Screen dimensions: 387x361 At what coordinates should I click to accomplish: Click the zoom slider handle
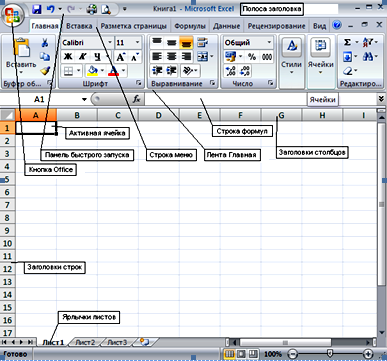tap(330, 353)
